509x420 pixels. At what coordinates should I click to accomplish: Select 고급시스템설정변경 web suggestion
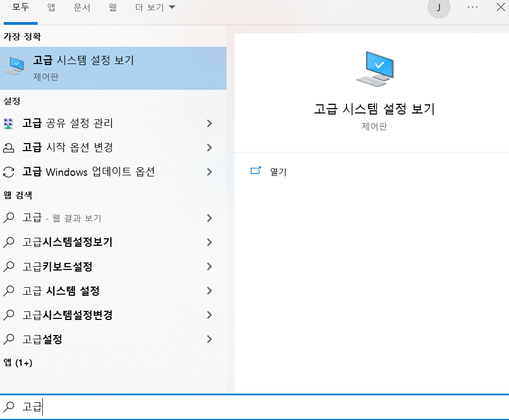point(113,315)
